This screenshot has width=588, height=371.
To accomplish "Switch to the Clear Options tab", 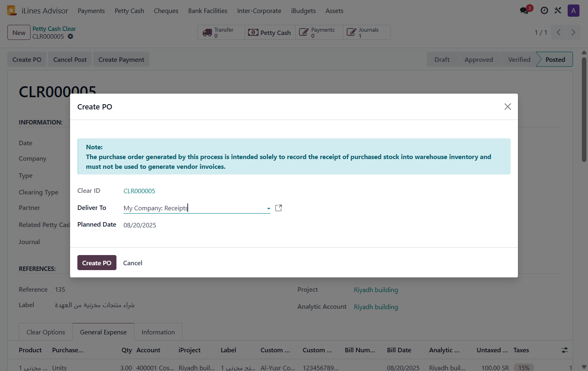I will pos(46,332).
